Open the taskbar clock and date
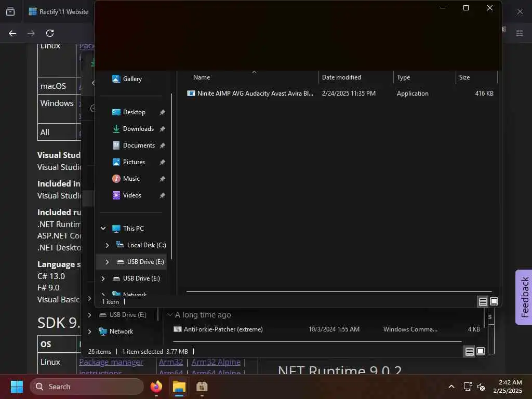The height and width of the screenshot is (399, 532). tap(508, 387)
